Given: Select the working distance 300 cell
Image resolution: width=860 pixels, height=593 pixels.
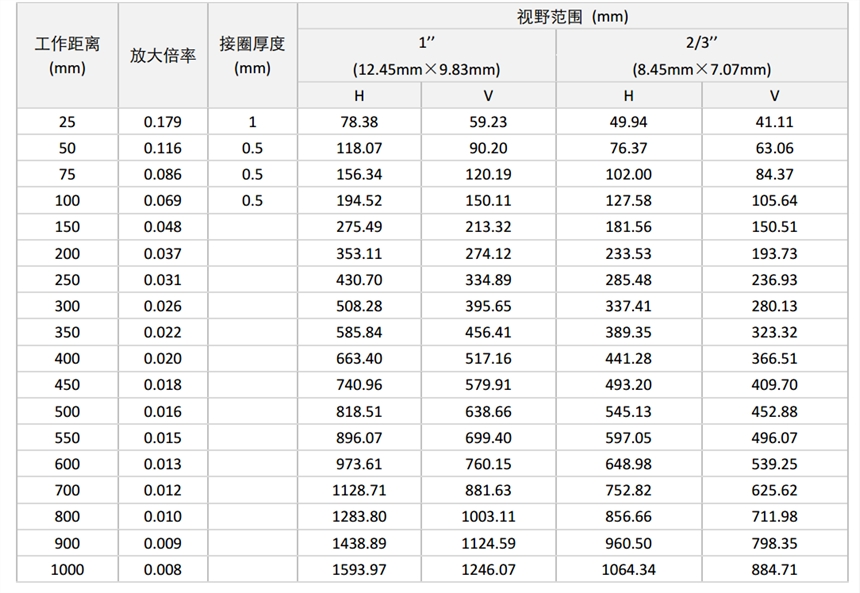Looking at the screenshot, I should tap(67, 306).
